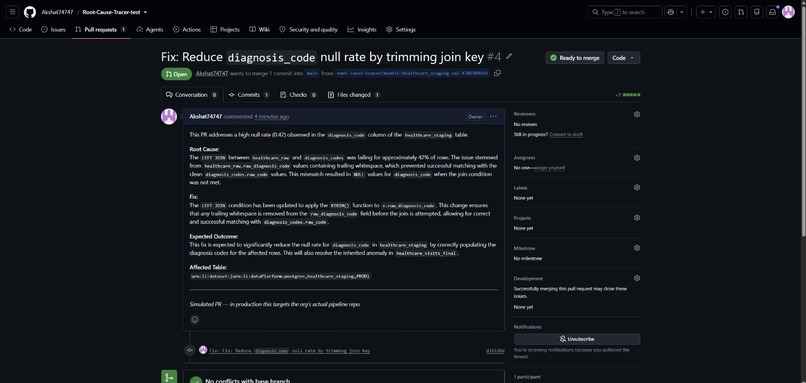This screenshot has width=806, height=383.
Task: Select the Files changed tab
Action: 354,95
